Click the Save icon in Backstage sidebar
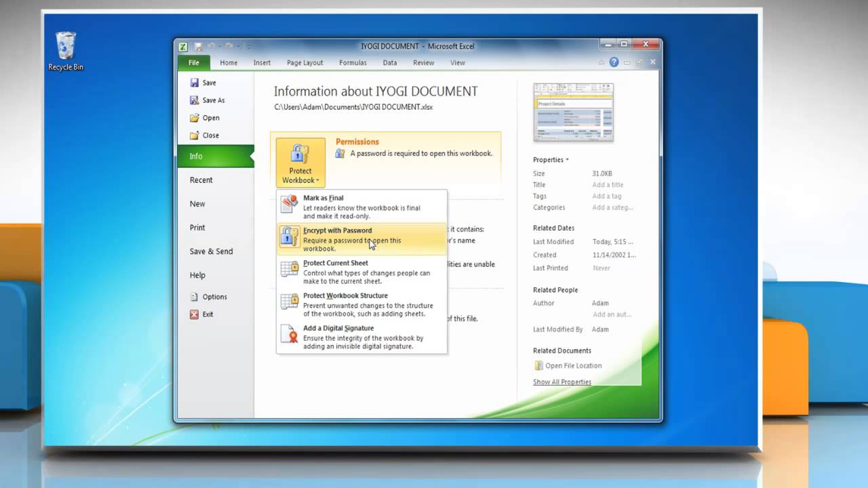This screenshot has height=488, width=868. 195,83
